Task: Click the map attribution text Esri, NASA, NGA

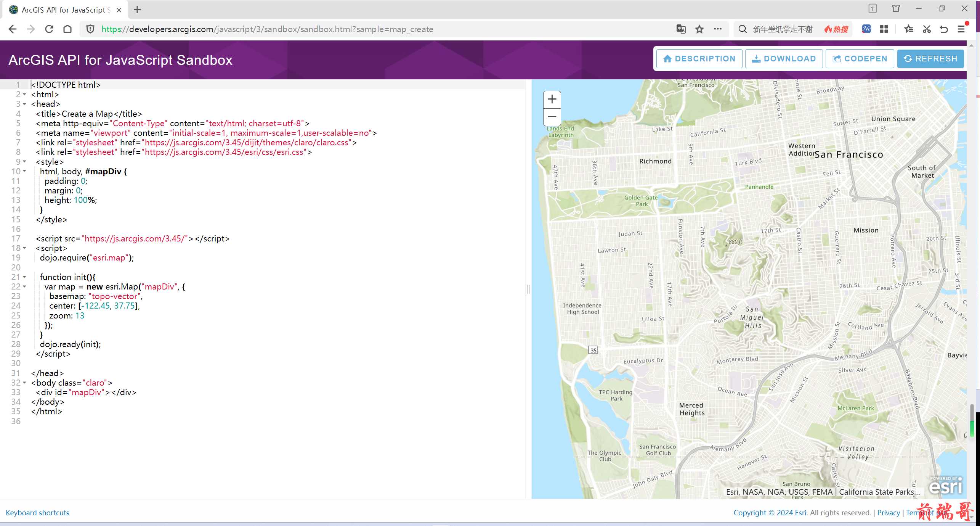Action: 823,492
